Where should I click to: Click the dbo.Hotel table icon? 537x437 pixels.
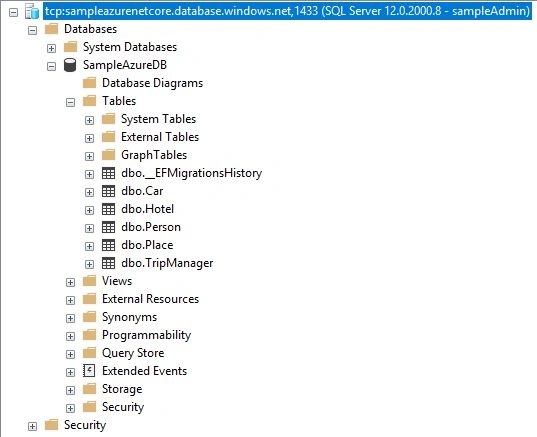109,209
